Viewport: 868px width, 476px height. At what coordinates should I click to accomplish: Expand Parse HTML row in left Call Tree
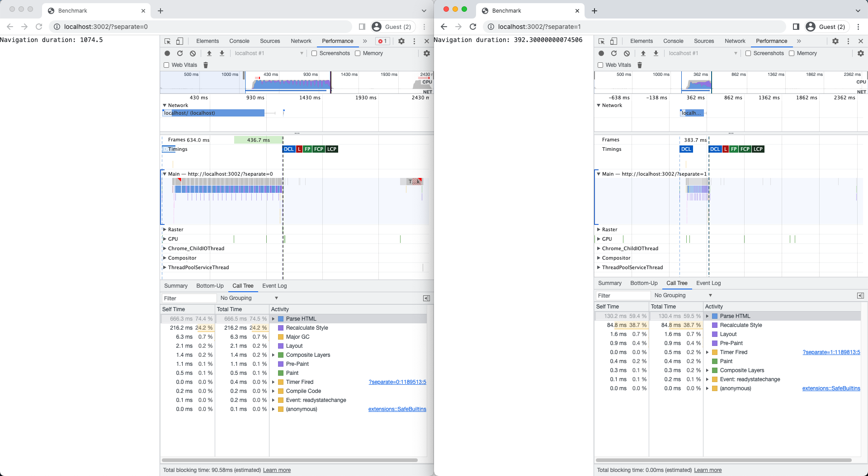[x=273, y=319]
